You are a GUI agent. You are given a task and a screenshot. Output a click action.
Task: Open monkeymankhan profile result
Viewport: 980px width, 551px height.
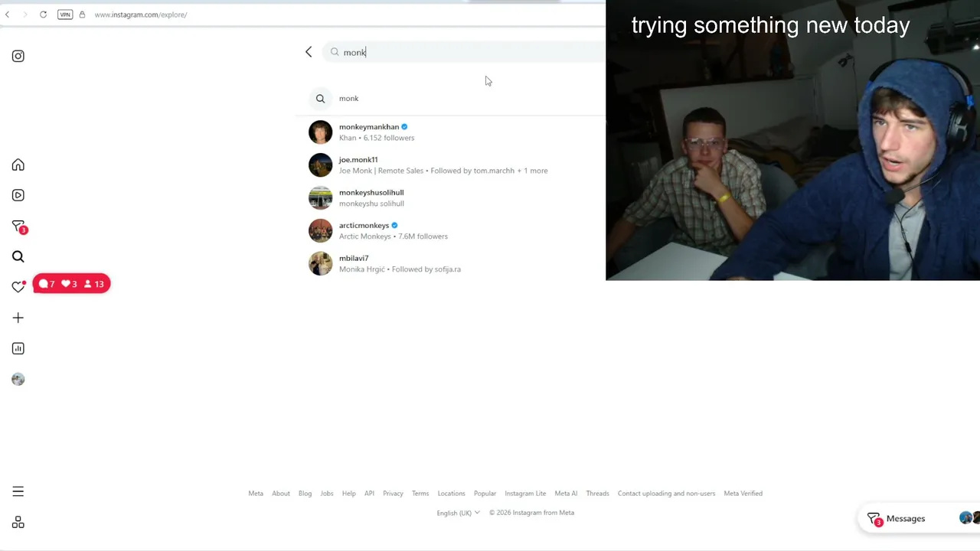pos(452,132)
